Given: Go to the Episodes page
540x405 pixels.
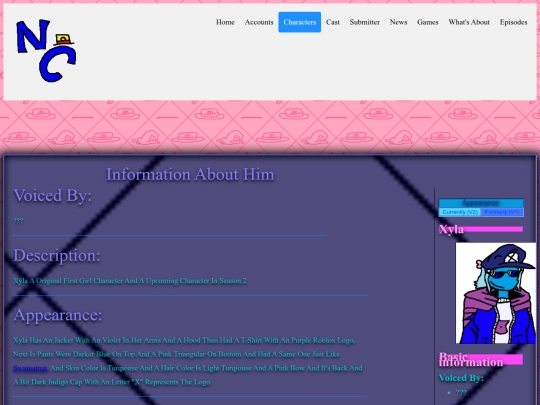Looking at the screenshot, I should point(513,22).
